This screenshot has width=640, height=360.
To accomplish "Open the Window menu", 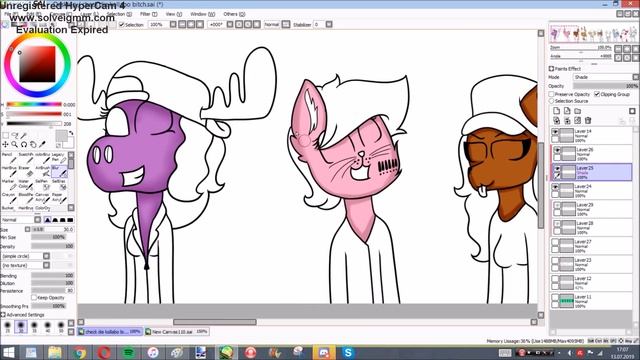I will (x=202, y=14).
